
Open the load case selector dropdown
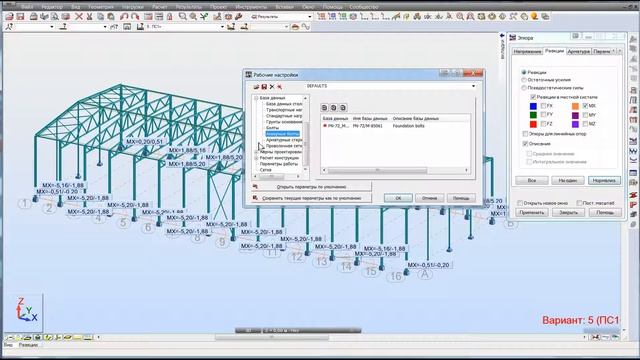point(222,27)
